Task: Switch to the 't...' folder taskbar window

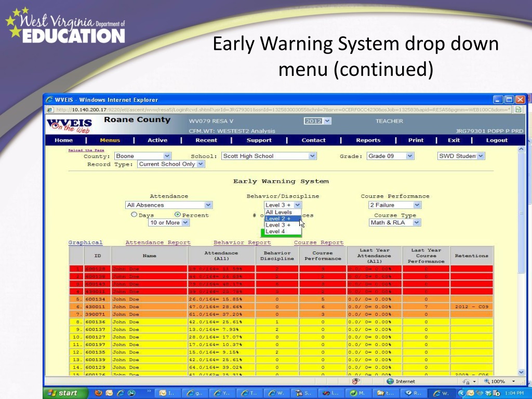Action: point(385,393)
